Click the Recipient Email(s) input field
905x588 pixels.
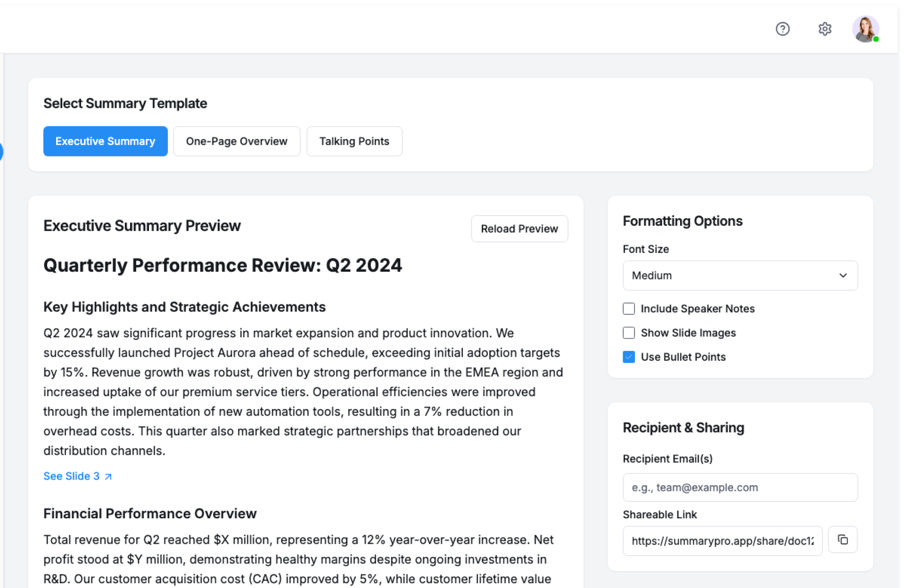tap(740, 488)
